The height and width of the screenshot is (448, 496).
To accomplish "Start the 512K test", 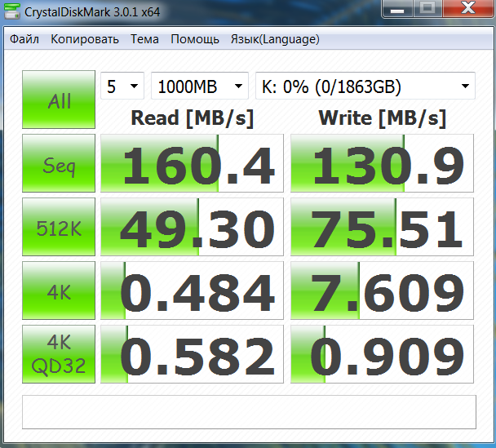I will 59,227.
